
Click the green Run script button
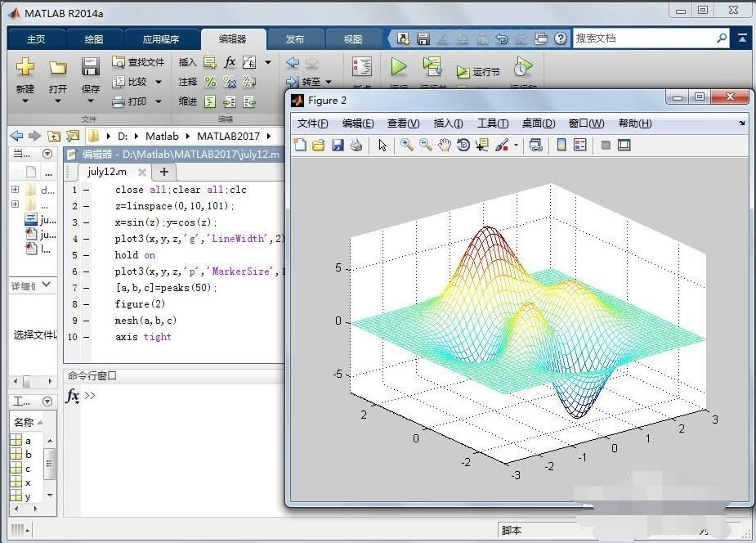[399, 67]
